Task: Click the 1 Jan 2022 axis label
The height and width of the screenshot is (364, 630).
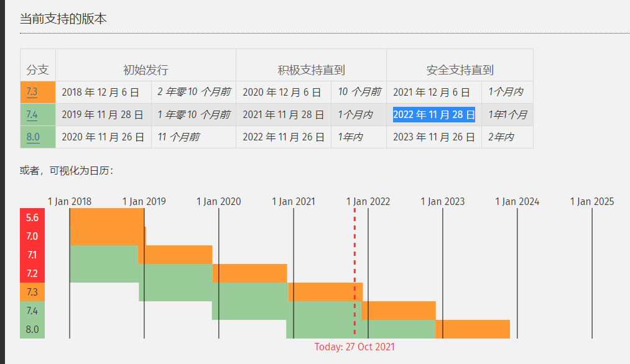Action: click(x=368, y=201)
